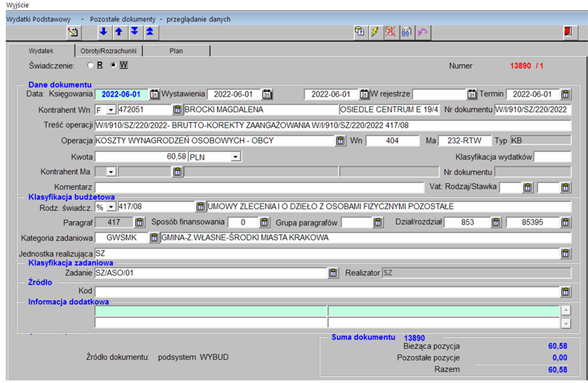
Task: Click the document number 13890 / 1
Action: 526,65
